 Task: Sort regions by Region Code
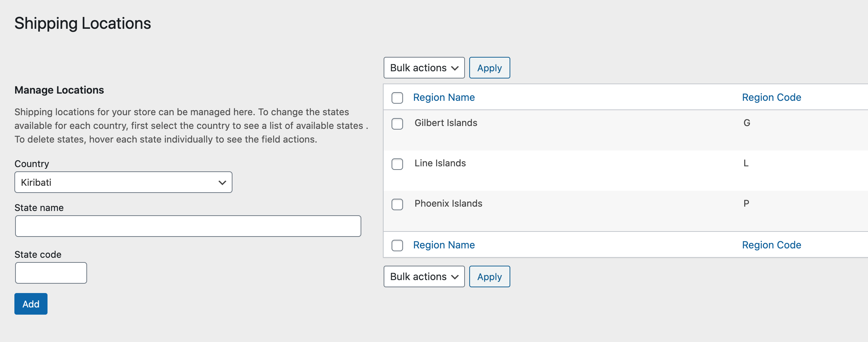[772, 97]
